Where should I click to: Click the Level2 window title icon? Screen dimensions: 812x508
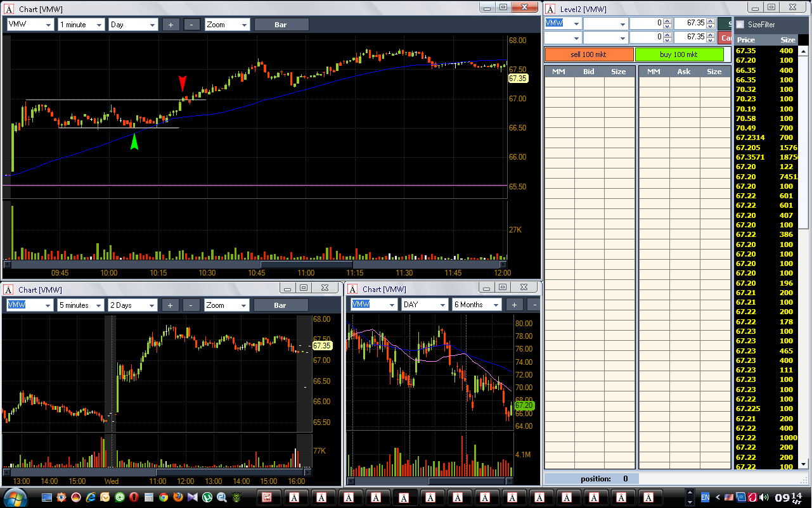pos(550,9)
